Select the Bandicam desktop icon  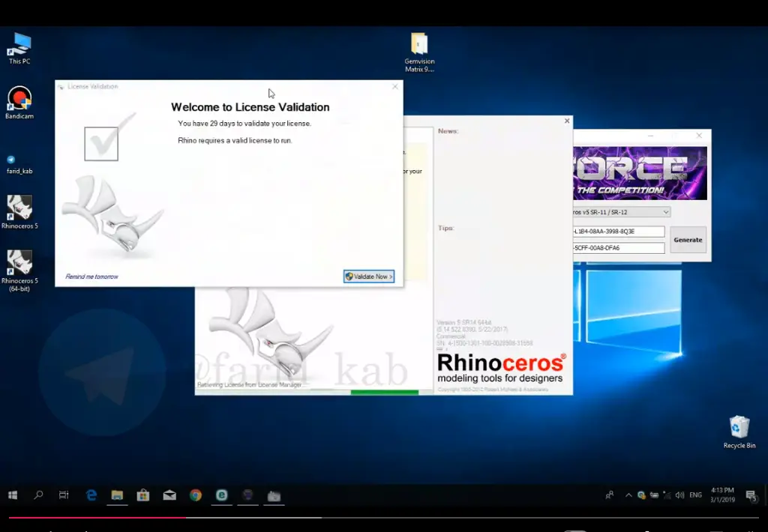(x=19, y=103)
